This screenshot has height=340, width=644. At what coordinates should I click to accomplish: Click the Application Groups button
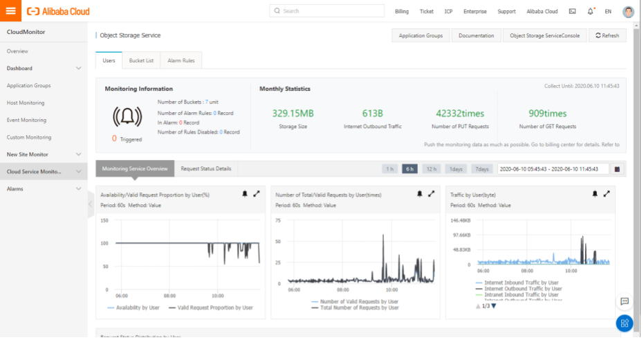coord(421,35)
